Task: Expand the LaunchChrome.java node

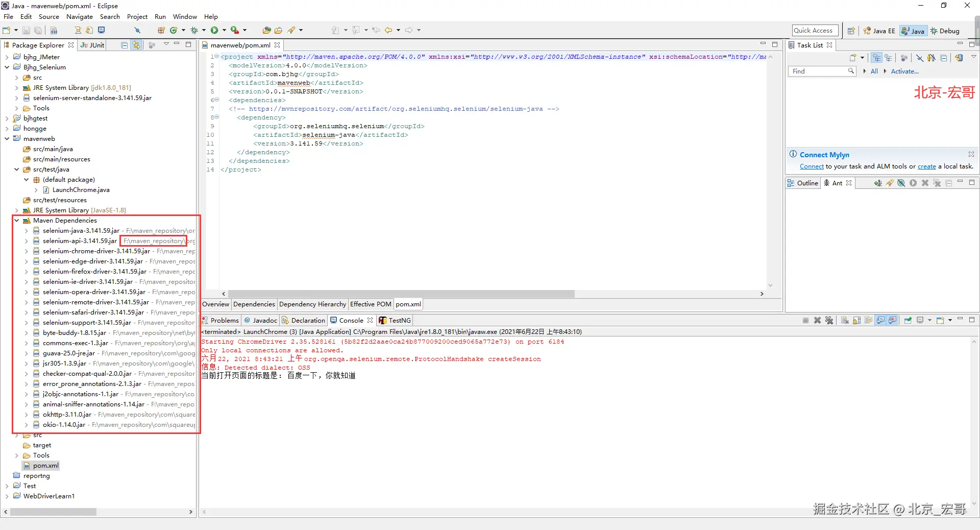Action: [36, 190]
